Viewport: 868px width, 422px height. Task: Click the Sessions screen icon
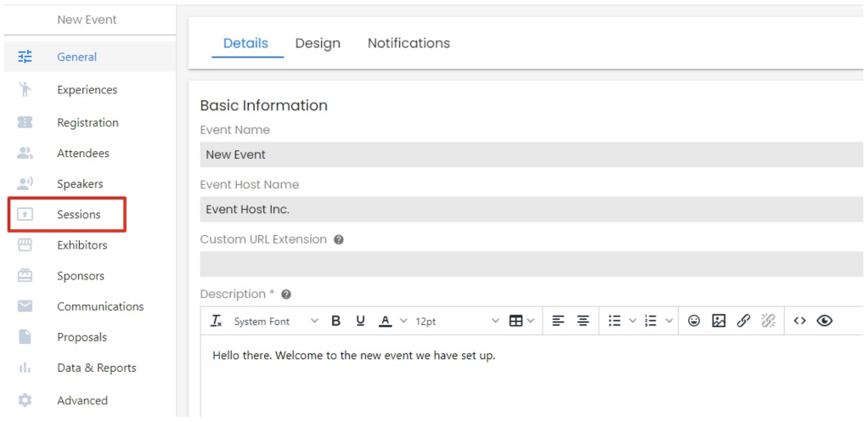point(25,214)
